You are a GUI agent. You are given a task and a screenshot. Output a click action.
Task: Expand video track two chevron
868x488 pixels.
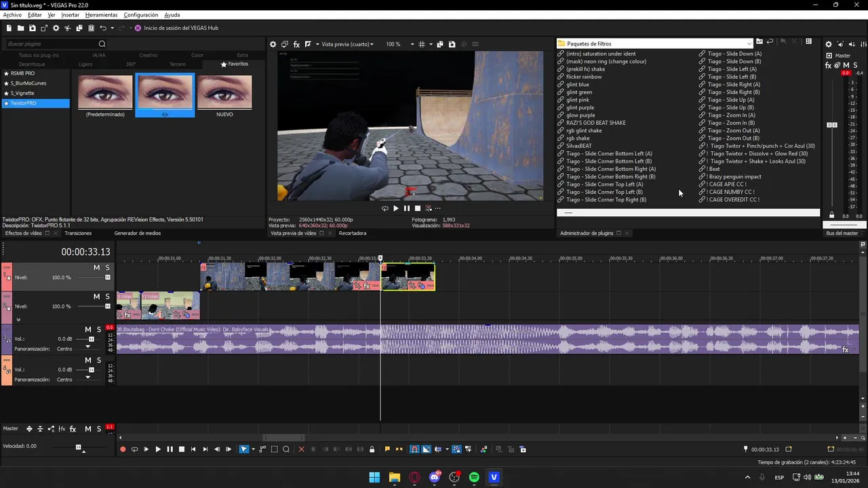point(18,319)
